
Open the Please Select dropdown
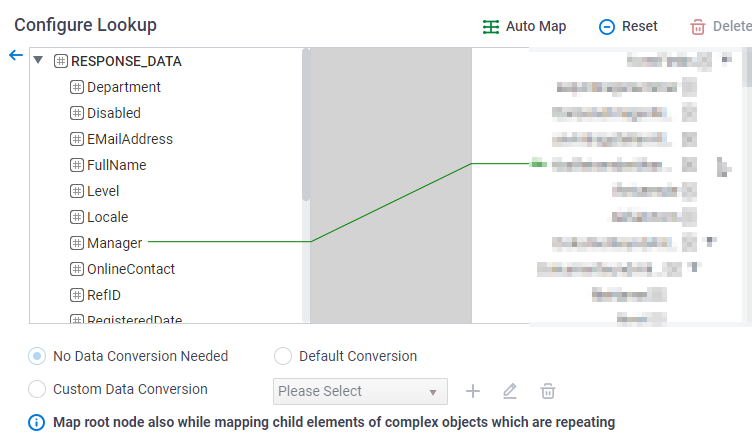(x=360, y=391)
